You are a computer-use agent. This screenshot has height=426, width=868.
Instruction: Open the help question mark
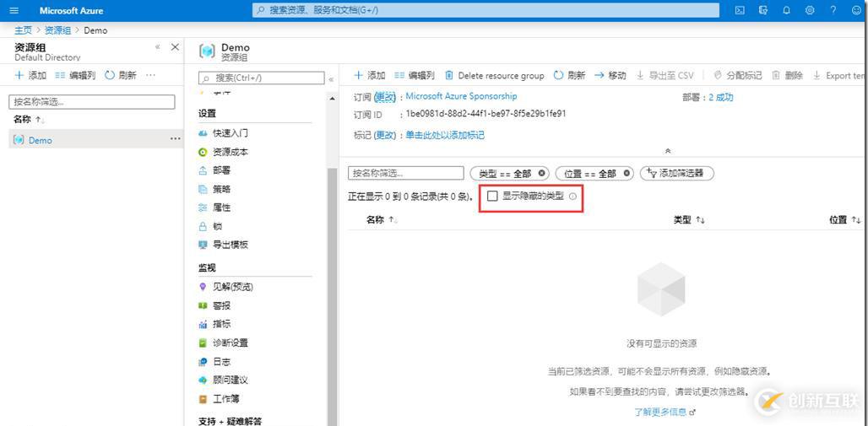pos(833,10)
